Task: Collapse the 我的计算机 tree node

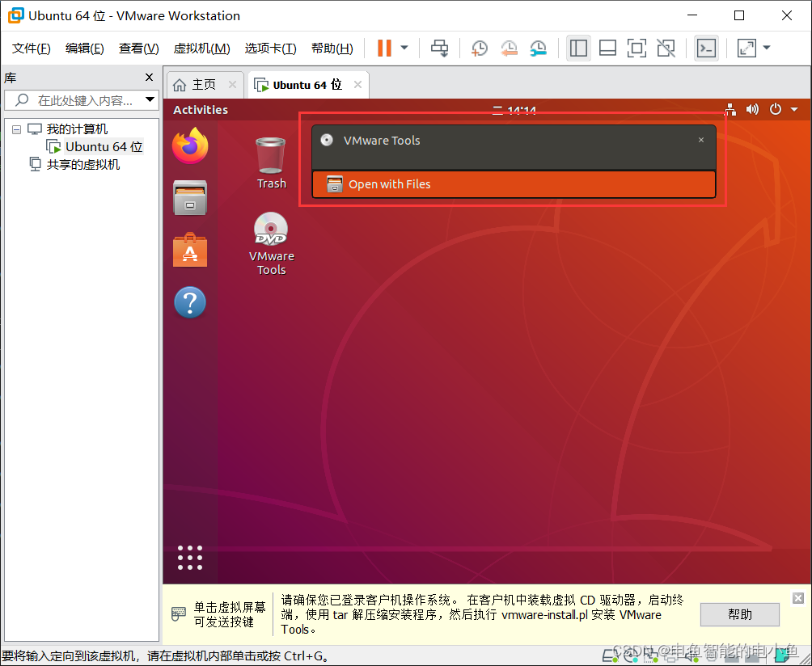Action: pyautogui.click(x=16, y=129)
